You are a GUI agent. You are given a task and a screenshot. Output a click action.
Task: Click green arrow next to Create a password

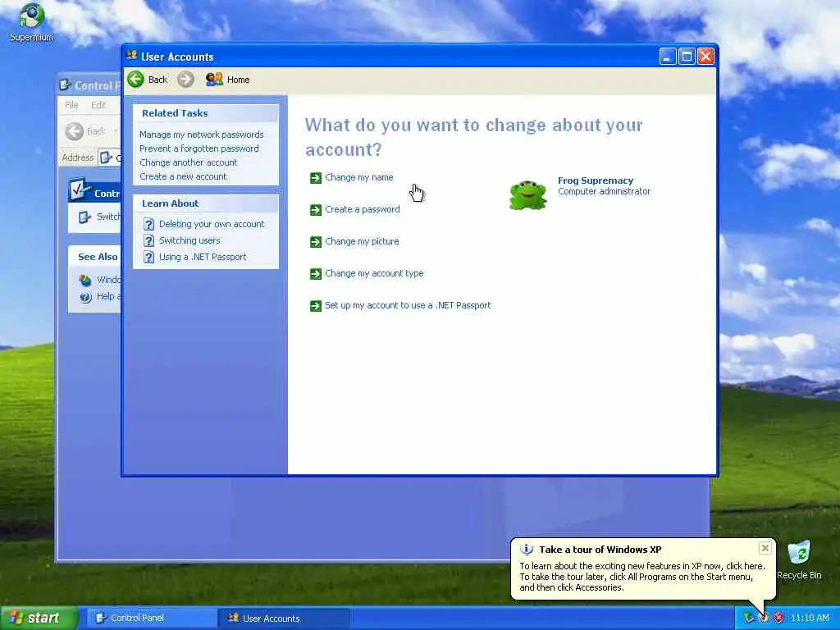point(316,210)
